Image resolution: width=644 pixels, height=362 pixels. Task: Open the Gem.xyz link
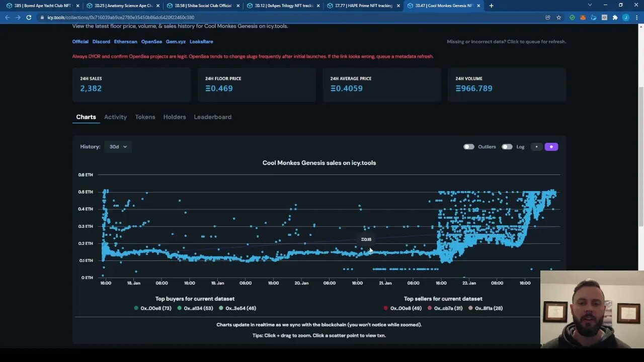(x=176, y=42)
